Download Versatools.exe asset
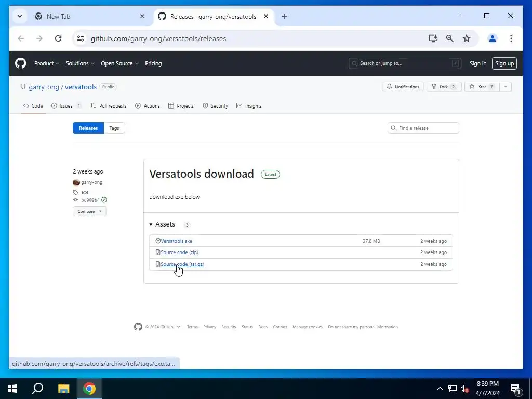Image resolution: width=532 pixels, height=399 pixels. (177, 241)
